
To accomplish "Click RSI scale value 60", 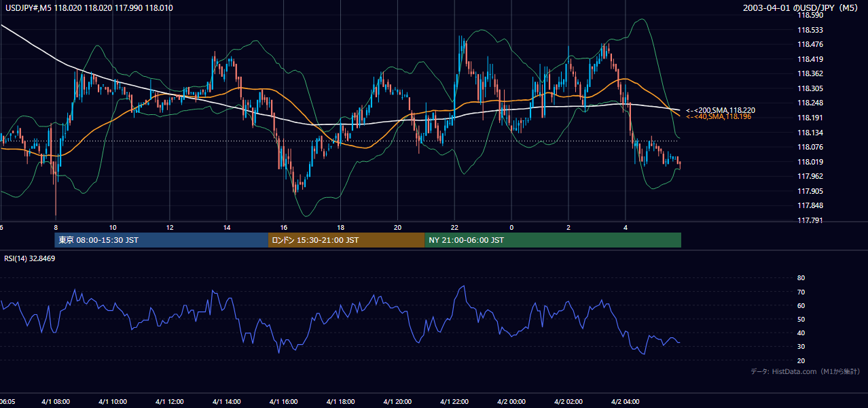I will pyautogui.click(x=801, y=305).
